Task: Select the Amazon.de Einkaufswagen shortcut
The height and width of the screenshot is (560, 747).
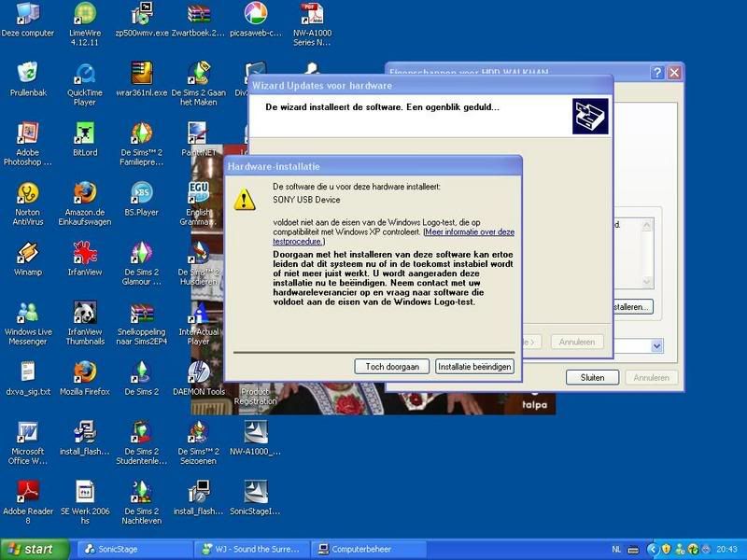Action: [85, 203]
